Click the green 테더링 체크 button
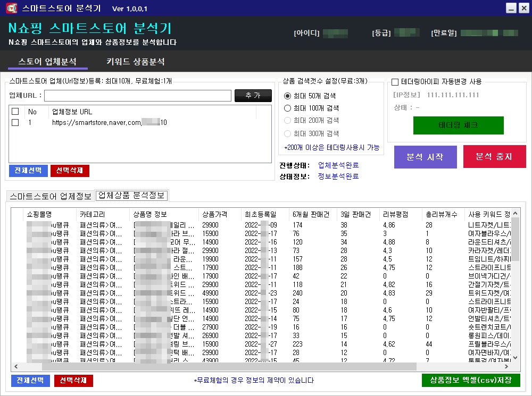 (x=459, y=125)
